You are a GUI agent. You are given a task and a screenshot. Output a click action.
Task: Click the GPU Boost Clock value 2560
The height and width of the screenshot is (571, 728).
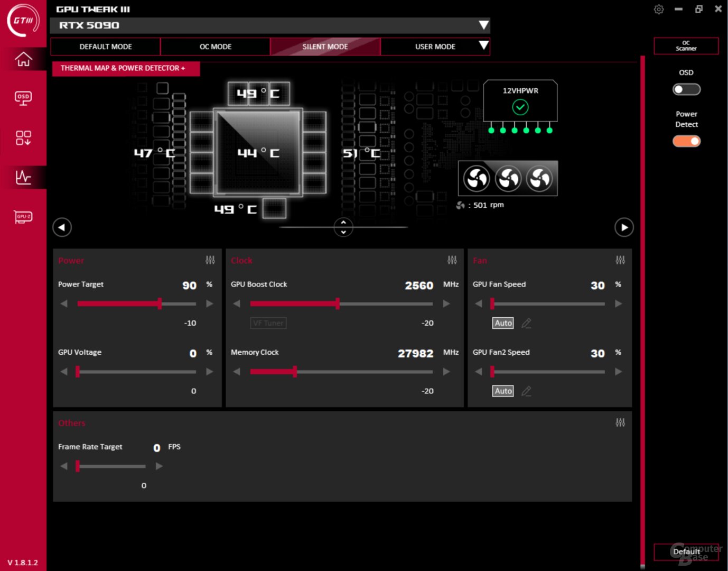419,285
